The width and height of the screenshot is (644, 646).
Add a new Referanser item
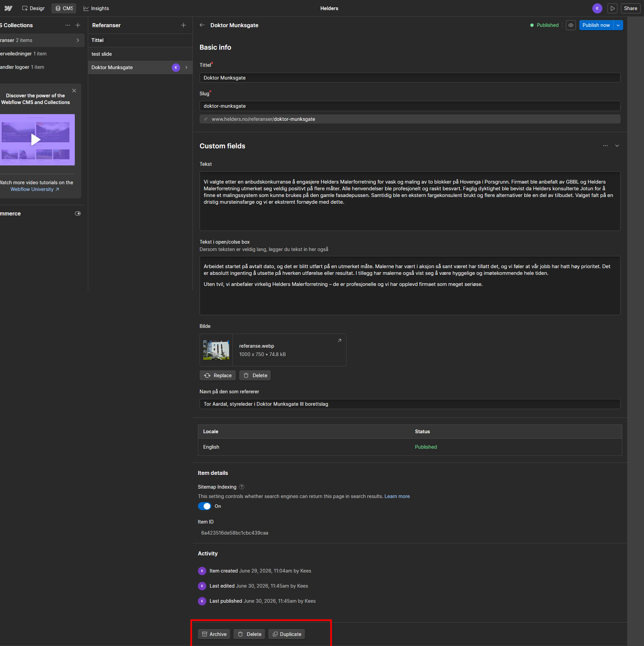(x=183, y=25)
